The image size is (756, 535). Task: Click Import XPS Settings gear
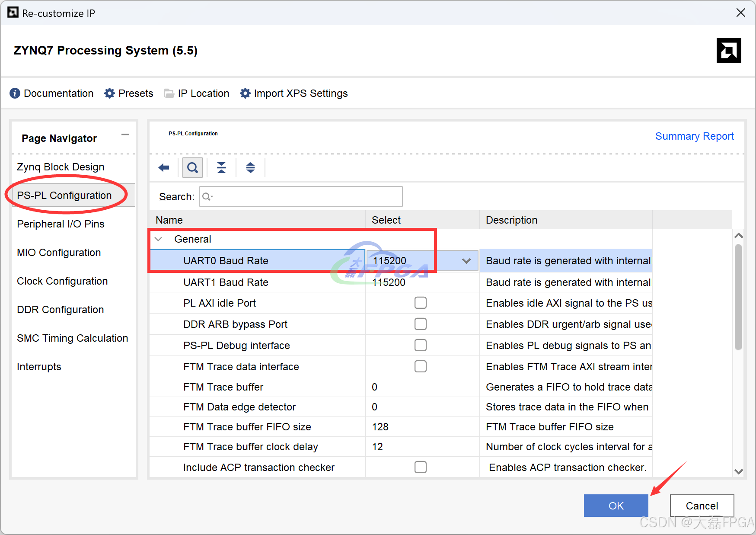[x=245, y=93]
